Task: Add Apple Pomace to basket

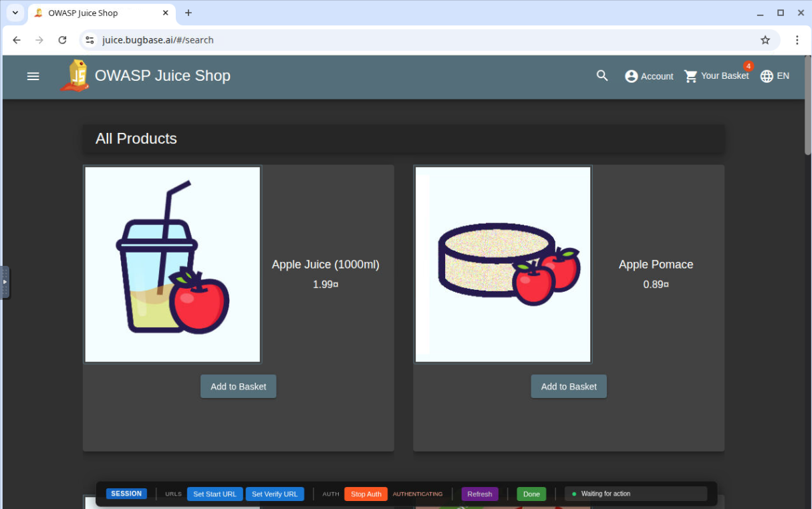Action: point(569,387)
